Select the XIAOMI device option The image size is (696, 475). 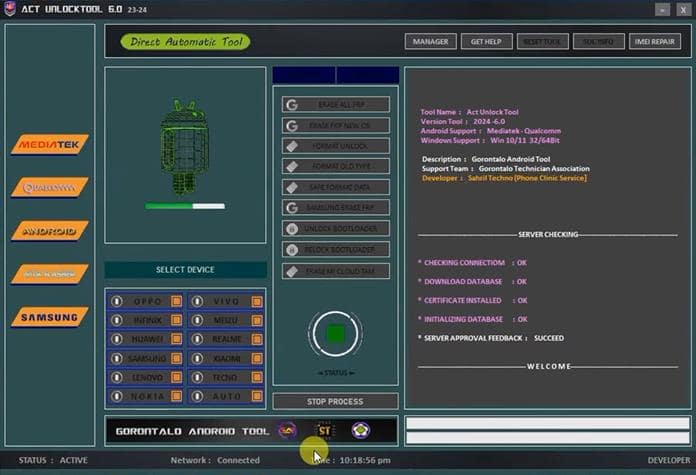pyautogui.click(x=224, y=358)
